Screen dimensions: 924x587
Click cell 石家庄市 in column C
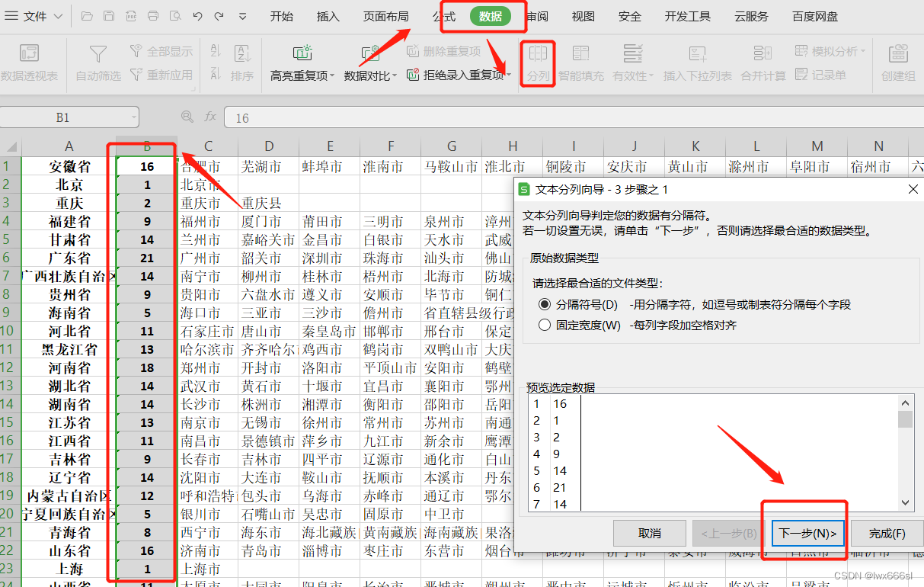click(208, 331)
